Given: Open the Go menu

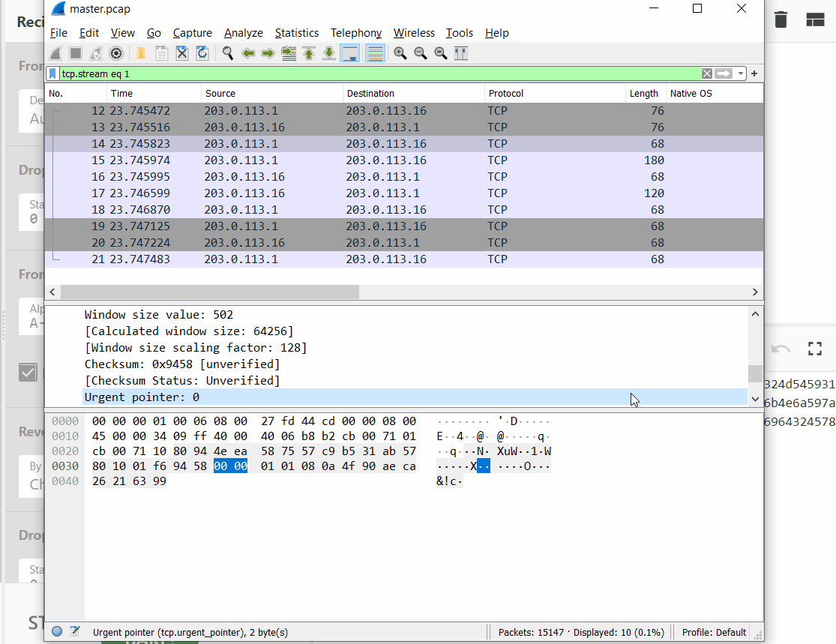Looking at the screenshot, I should (x=154, y=33).
